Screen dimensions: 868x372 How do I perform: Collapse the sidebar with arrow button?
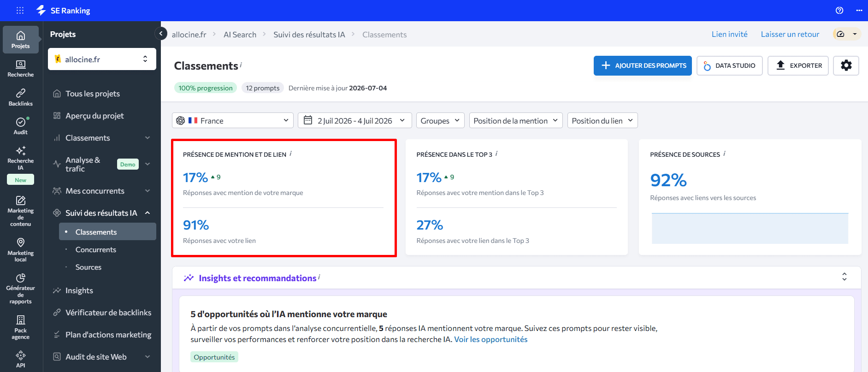(161, 33)
